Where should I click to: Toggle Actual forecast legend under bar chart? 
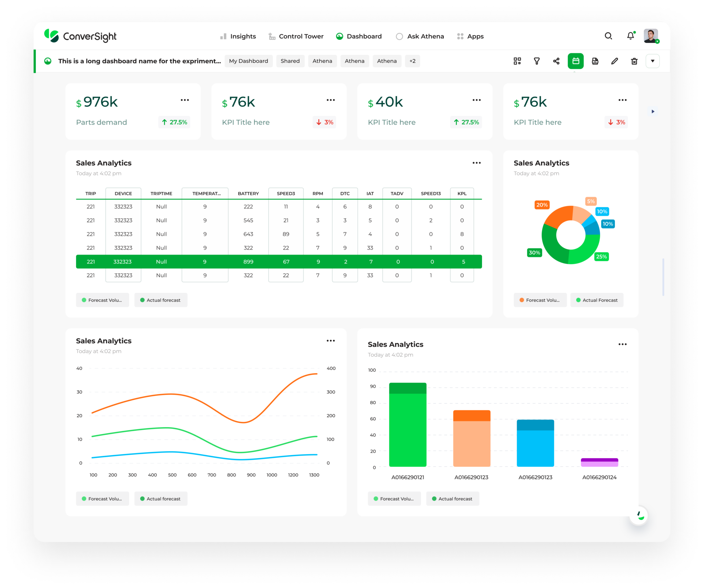(452, 499)
